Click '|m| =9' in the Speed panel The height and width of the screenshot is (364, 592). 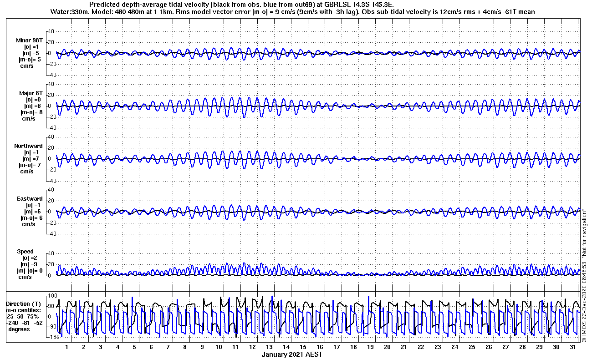28,264
